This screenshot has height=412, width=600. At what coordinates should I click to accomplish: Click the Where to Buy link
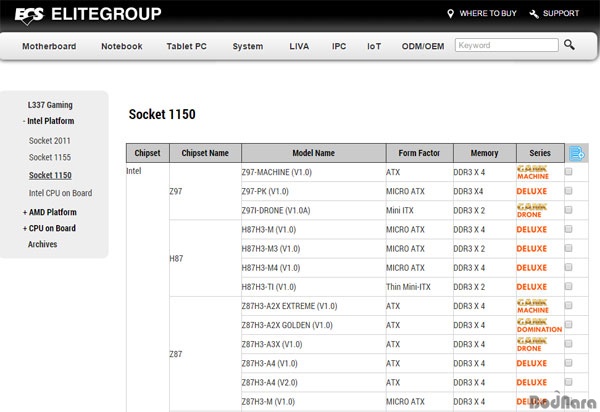click(488, 13)
